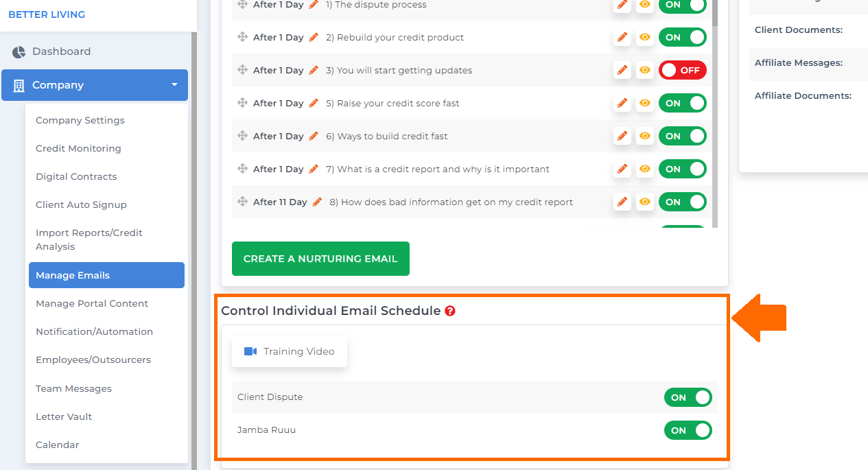The image size is (868, 470).
Task: Disable the Client Dispute email toggle
Action: [x=688, y=397]
